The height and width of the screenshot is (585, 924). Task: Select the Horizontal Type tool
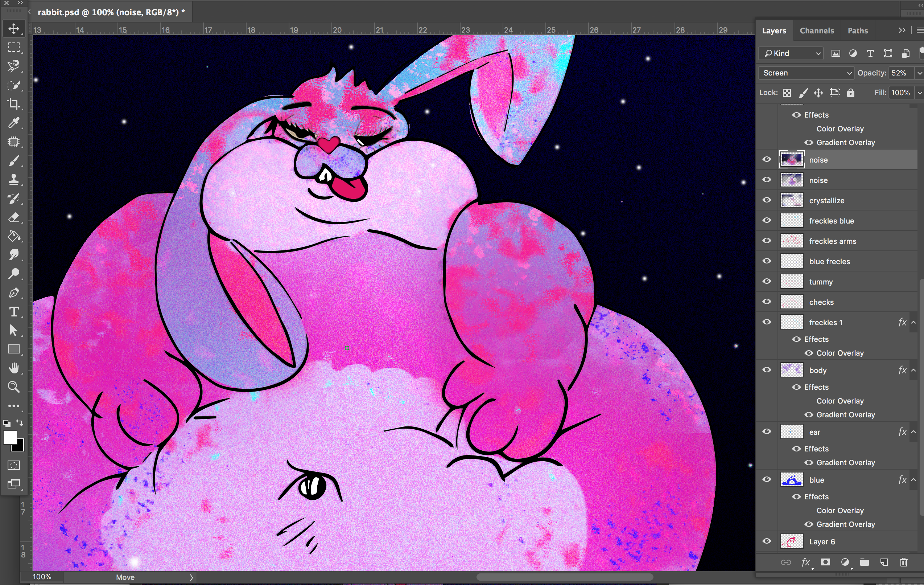click(x=14, y=311)
